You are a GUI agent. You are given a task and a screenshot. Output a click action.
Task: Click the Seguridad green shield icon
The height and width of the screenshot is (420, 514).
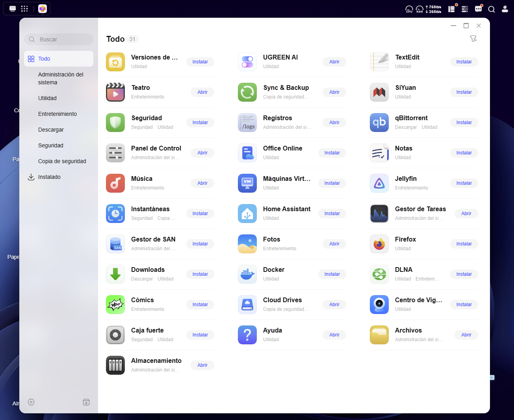click(x=115, y=123)
